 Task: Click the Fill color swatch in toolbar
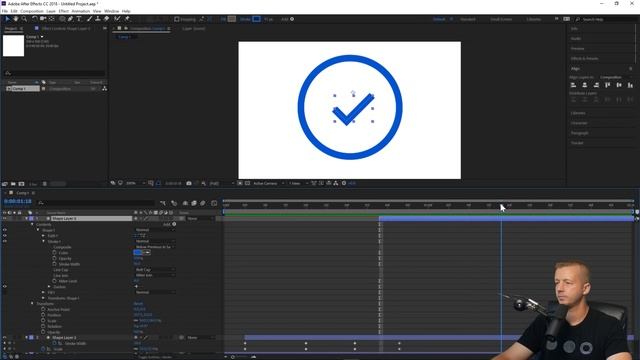[232, 19]
